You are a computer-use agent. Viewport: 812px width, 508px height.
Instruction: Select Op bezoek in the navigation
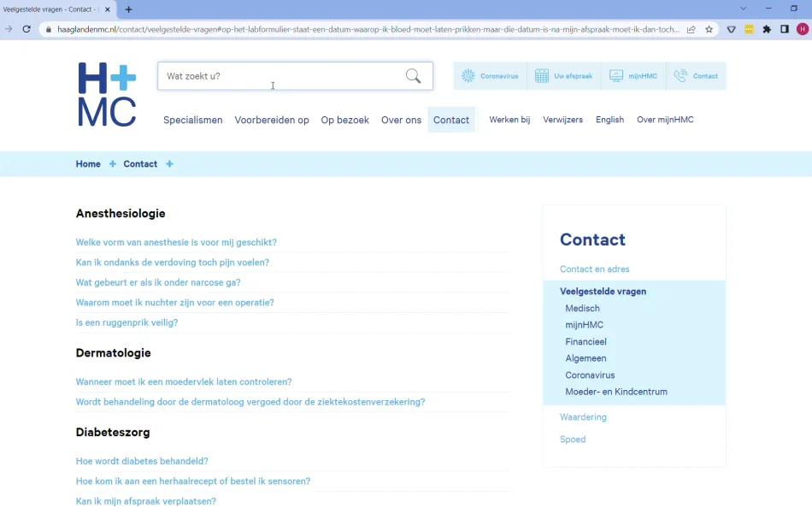click(344, 120)
